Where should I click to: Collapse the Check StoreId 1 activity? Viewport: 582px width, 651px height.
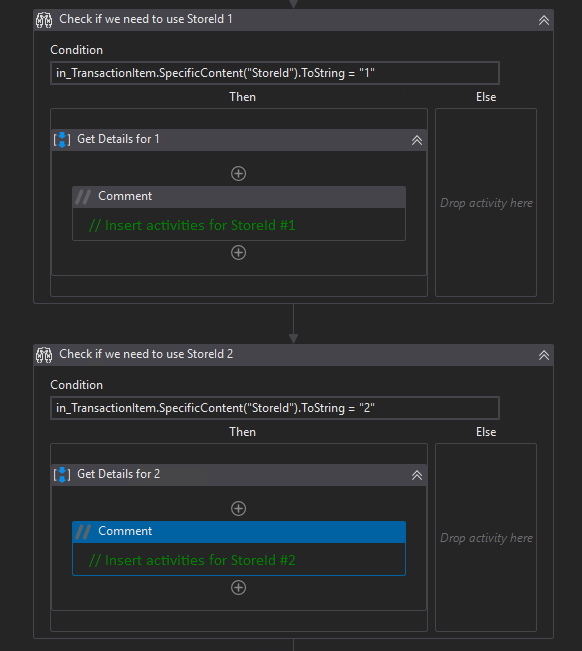tap(544, 20)
